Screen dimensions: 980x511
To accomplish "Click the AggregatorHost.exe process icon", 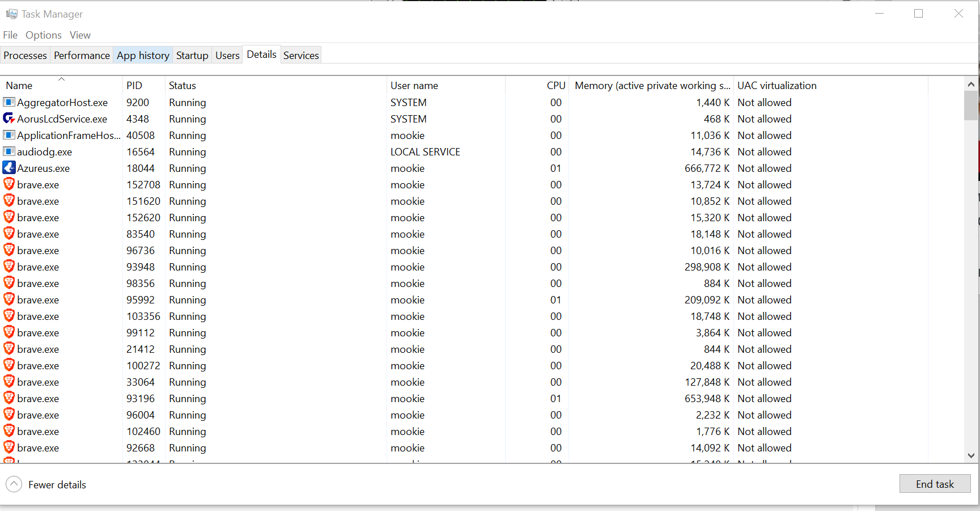I will (9, 102).
